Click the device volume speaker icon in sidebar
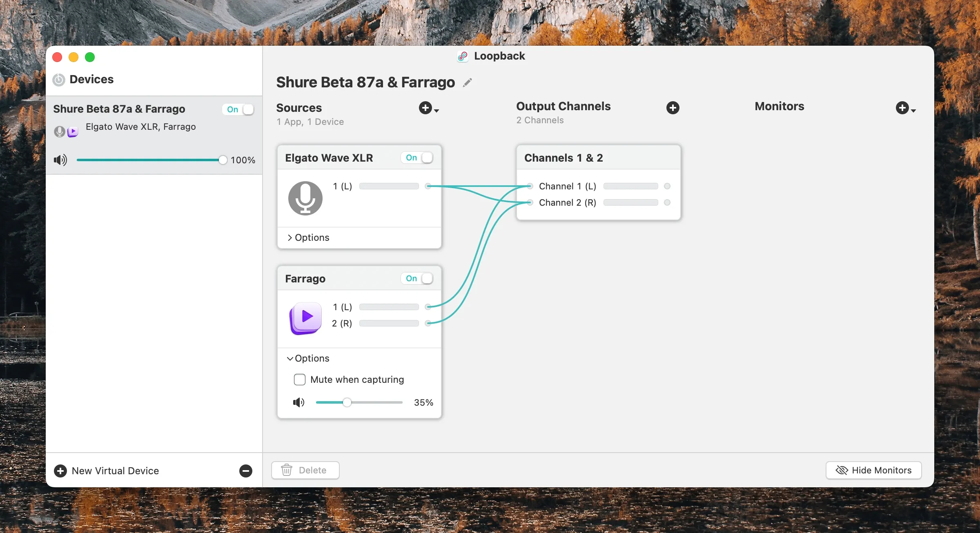 click(x=60, y=160)
